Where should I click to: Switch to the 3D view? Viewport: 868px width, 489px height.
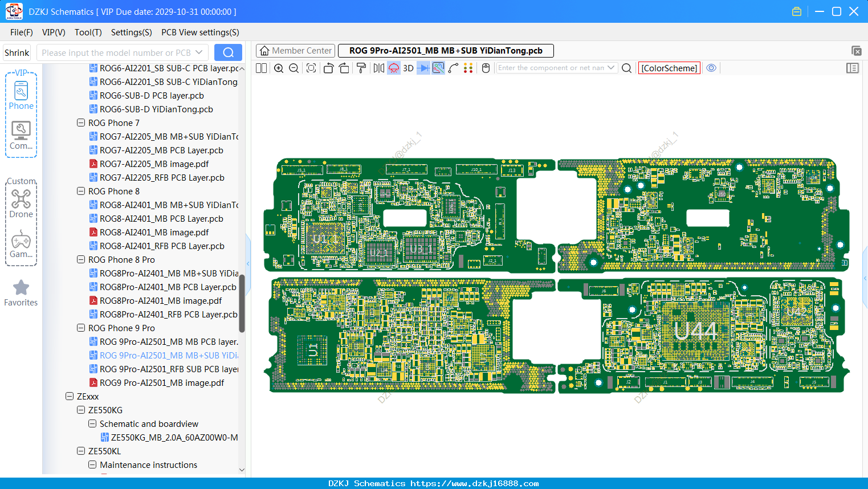408,68
